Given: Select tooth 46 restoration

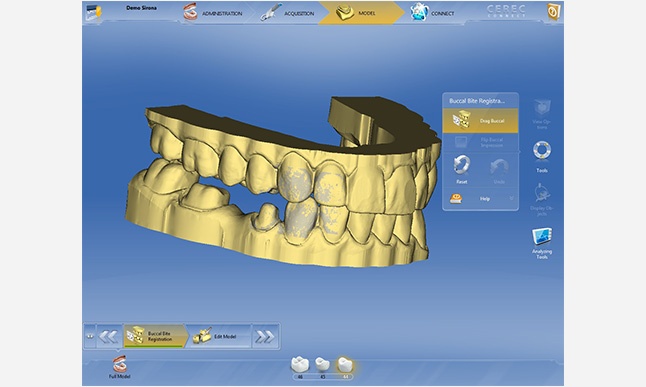Looking at the screenshot, I should [x=300, y=365].
